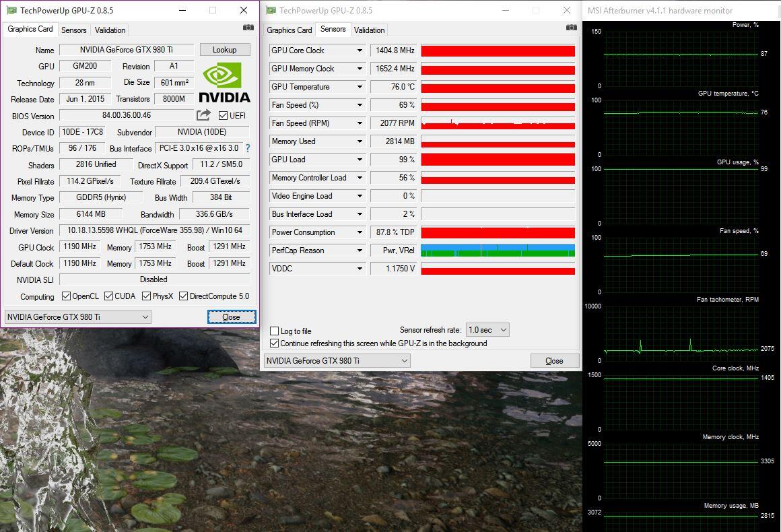781x532 pixels.
Task: Open the Bus Interface Load dropdown
Action: coord(360,214)
